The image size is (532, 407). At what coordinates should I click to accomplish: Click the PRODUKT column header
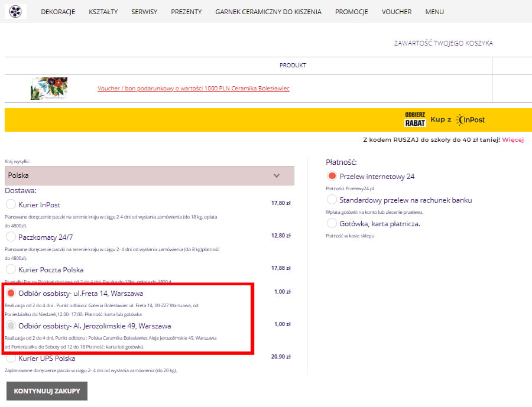(293, 65)
